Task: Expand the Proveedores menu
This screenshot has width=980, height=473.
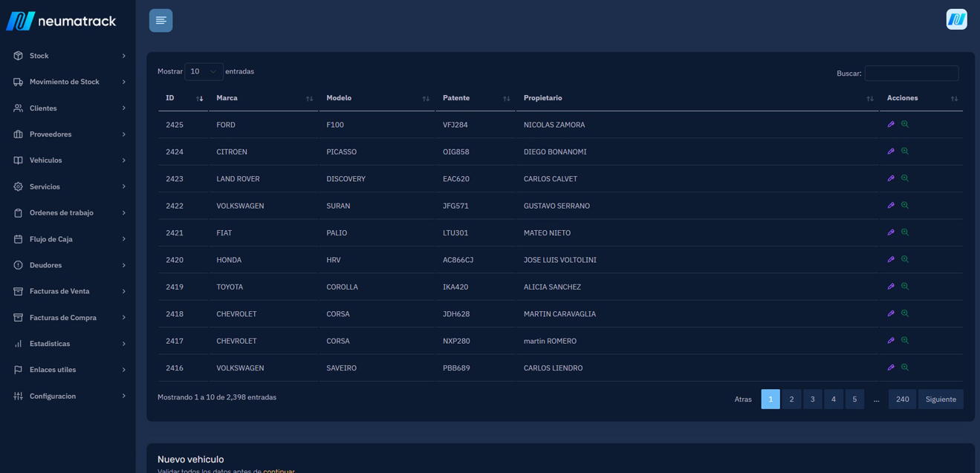Action: tap(69, 134)
